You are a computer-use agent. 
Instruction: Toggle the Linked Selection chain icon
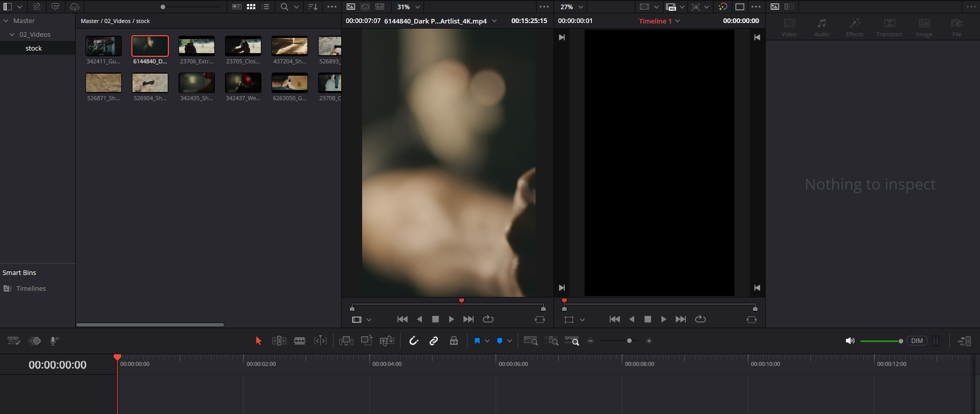tap(434, 341)
